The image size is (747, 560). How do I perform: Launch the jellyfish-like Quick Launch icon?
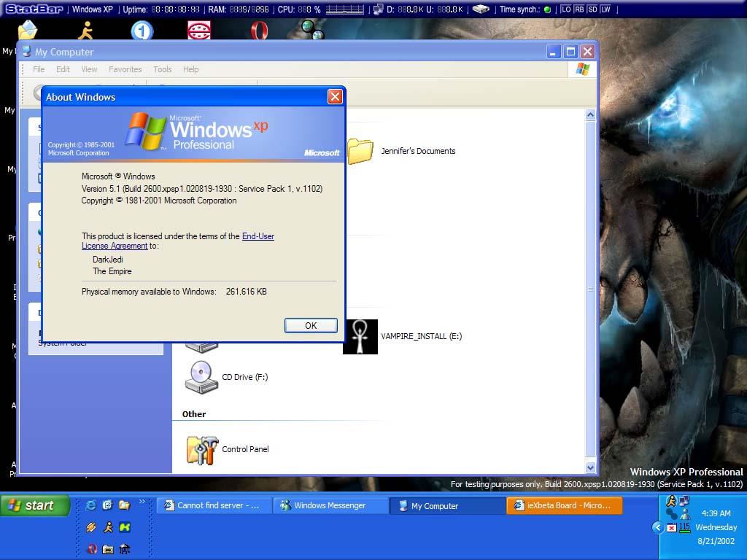[125, 549]
